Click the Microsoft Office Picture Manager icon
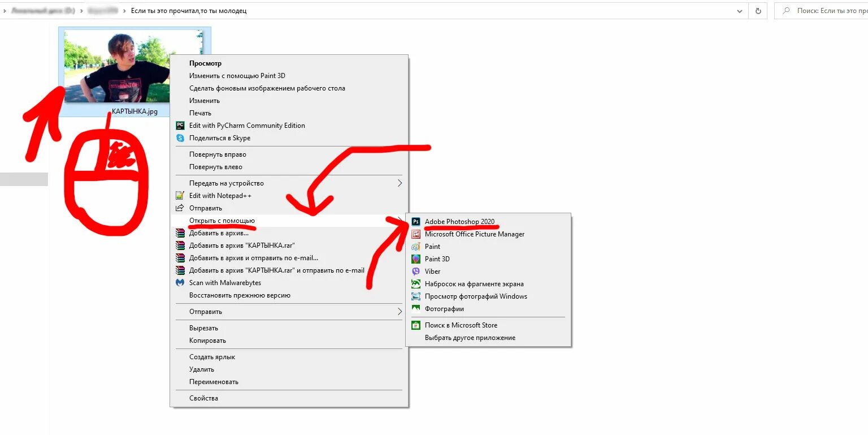 point(416,234)
